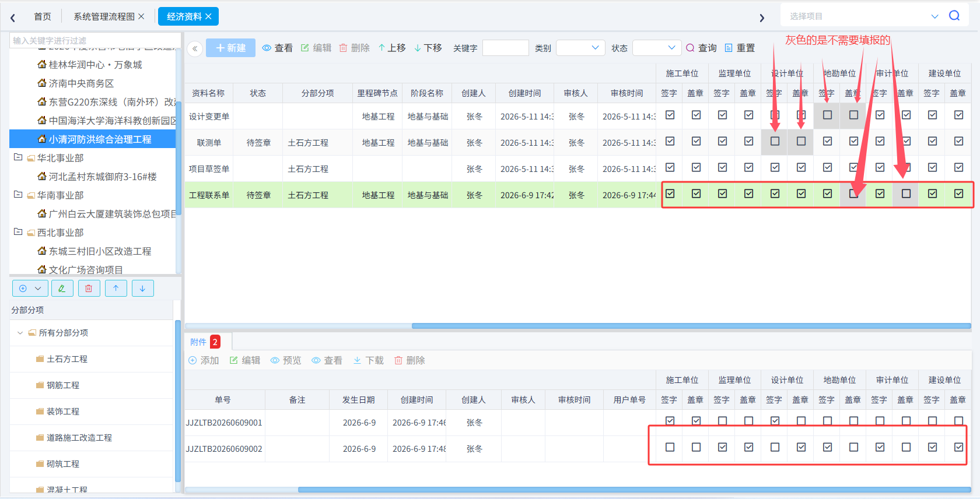Toggle 施工单位 盖章 checkbox for 联测单
Viewport: 980px width, 499px height.
tap(696, 141)
